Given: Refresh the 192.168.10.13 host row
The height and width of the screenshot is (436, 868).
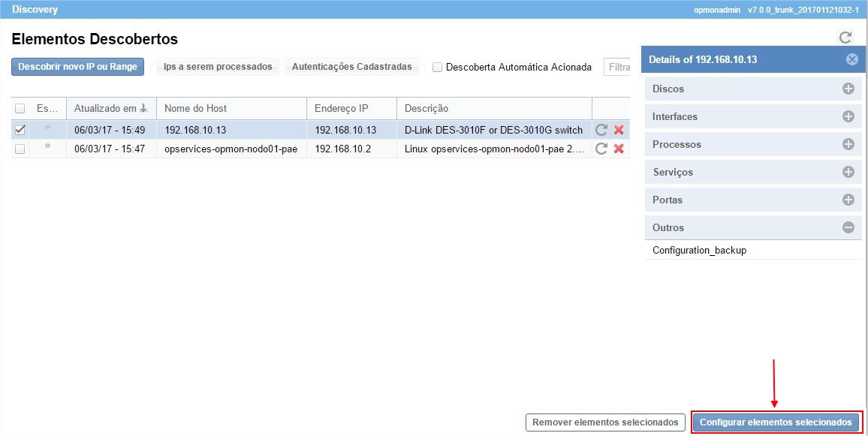Looking at the screenshot, I should [601, 130].
